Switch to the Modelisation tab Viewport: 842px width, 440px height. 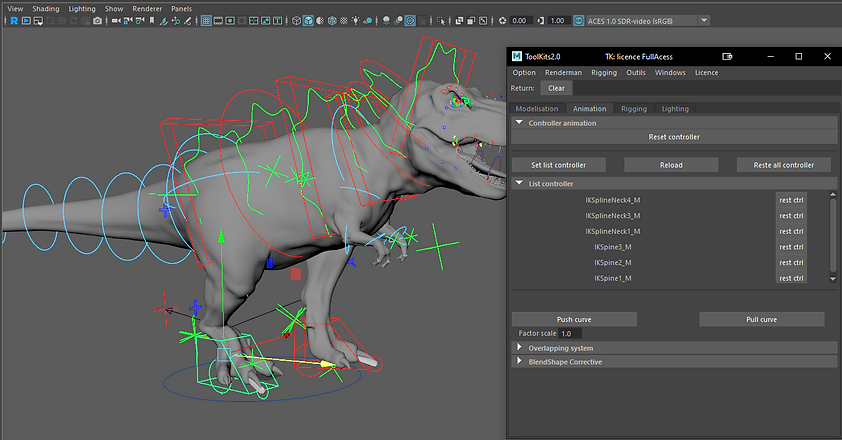point(537,109)
